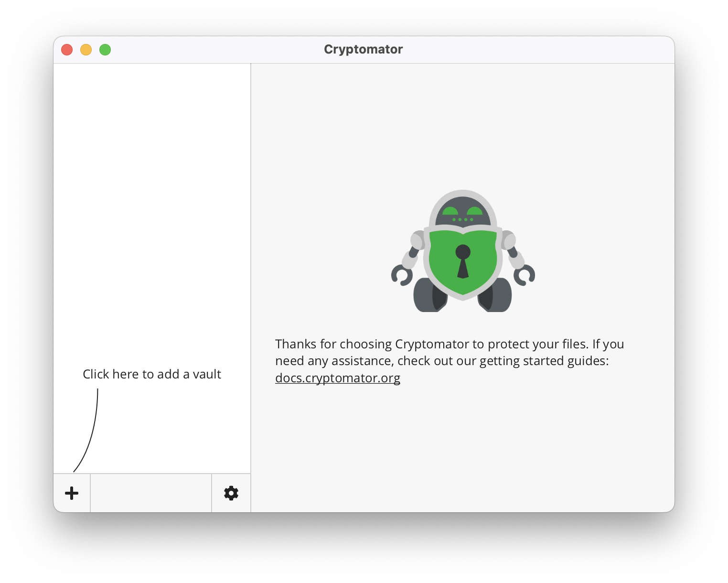Click the Cryptomator window title

point(364,49)
